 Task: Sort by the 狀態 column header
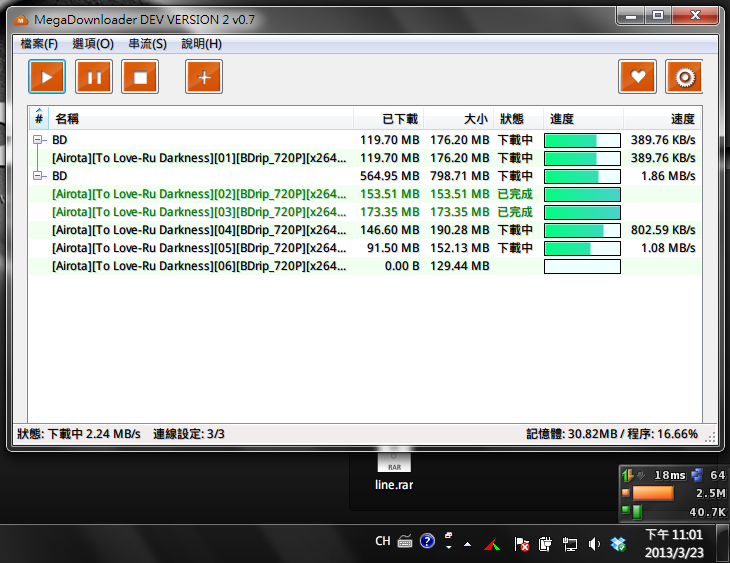point(518,119)
